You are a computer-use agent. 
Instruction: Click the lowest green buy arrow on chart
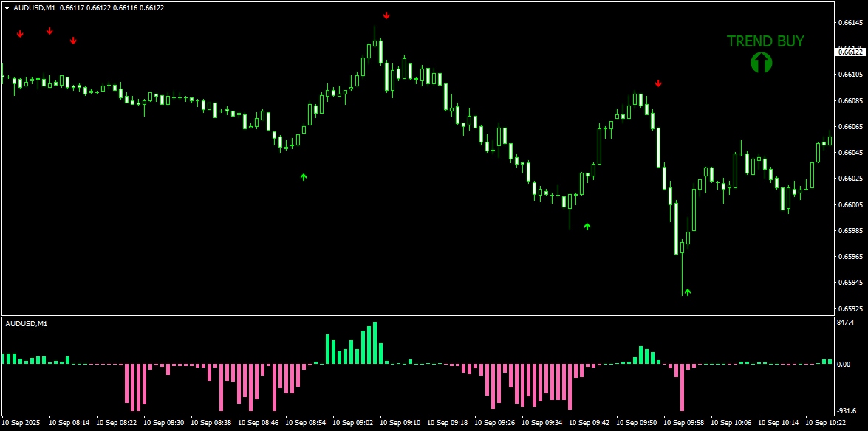coord(687,292)
